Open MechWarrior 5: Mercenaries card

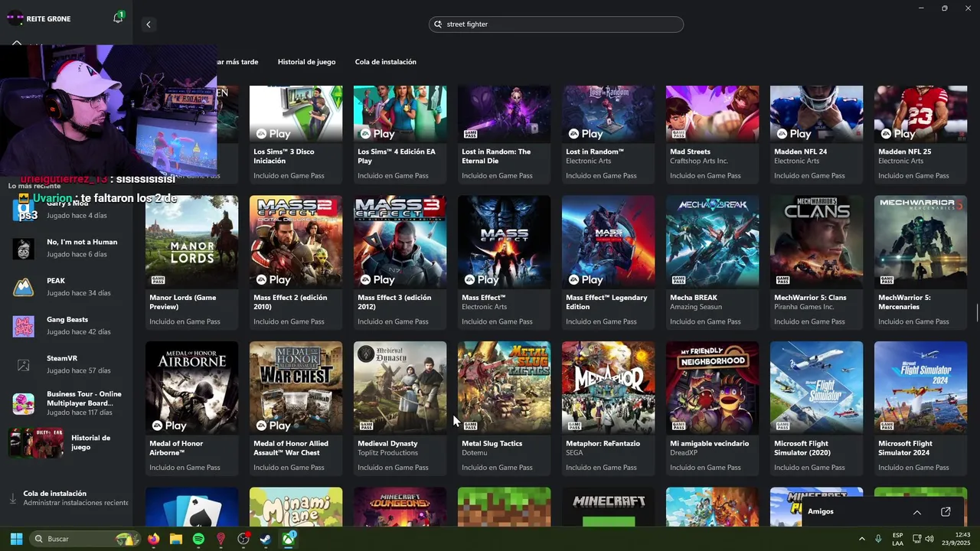click(x=920, y=263)
